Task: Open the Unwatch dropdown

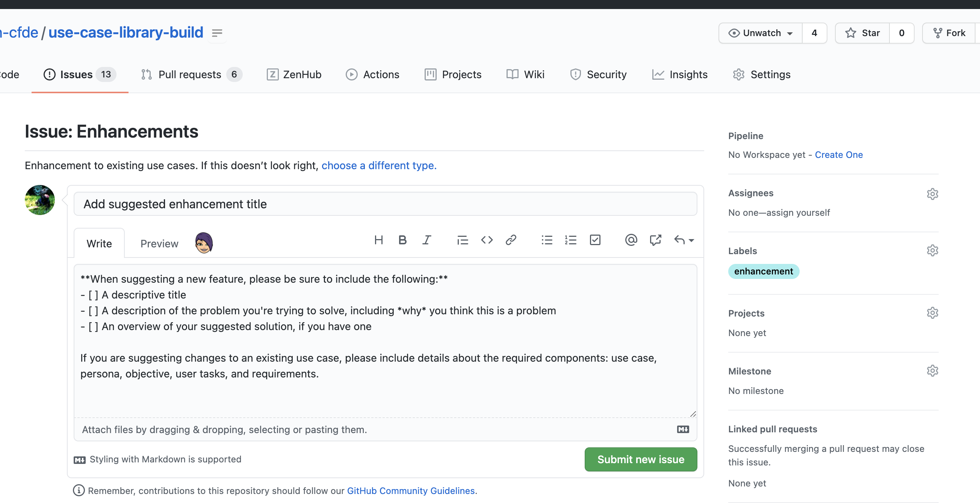Action: point(760,33)
